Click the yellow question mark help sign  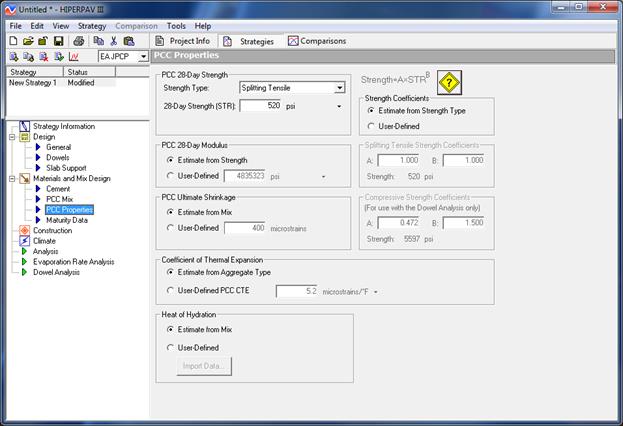coord(449,83)
